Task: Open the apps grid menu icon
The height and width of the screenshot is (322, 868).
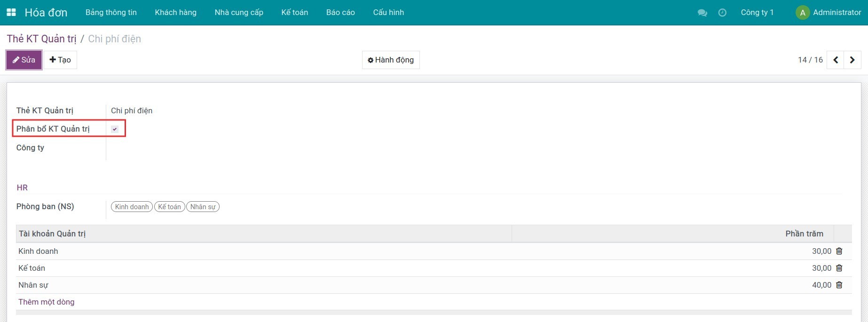Action: tap(11, 12)
